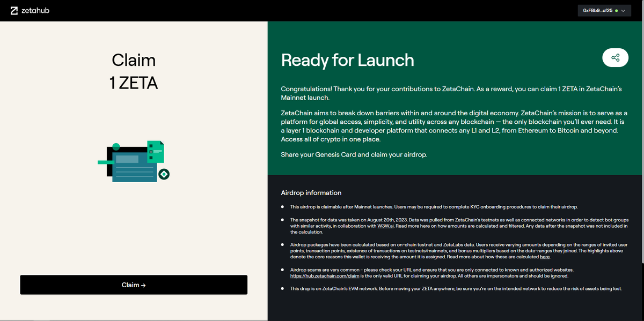Open the 'here' link about calculation
Screen dimensions: 644x321
click(544, 257)
